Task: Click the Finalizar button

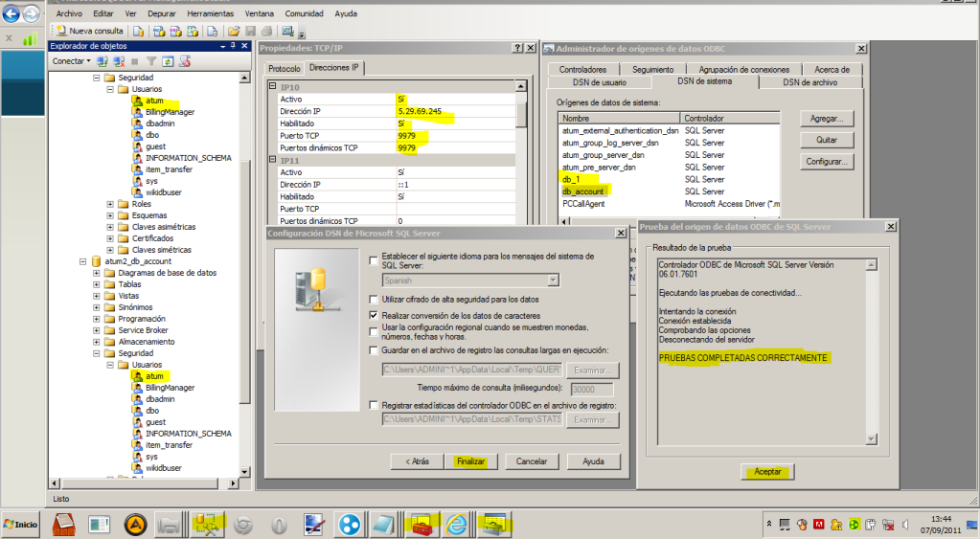Action: [x=470, y=460]
